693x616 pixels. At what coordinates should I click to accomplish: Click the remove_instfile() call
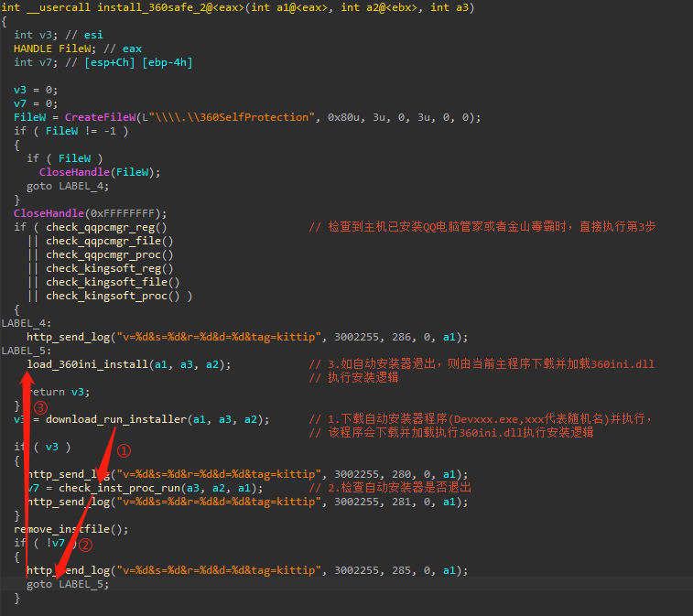tap(70, 529)
